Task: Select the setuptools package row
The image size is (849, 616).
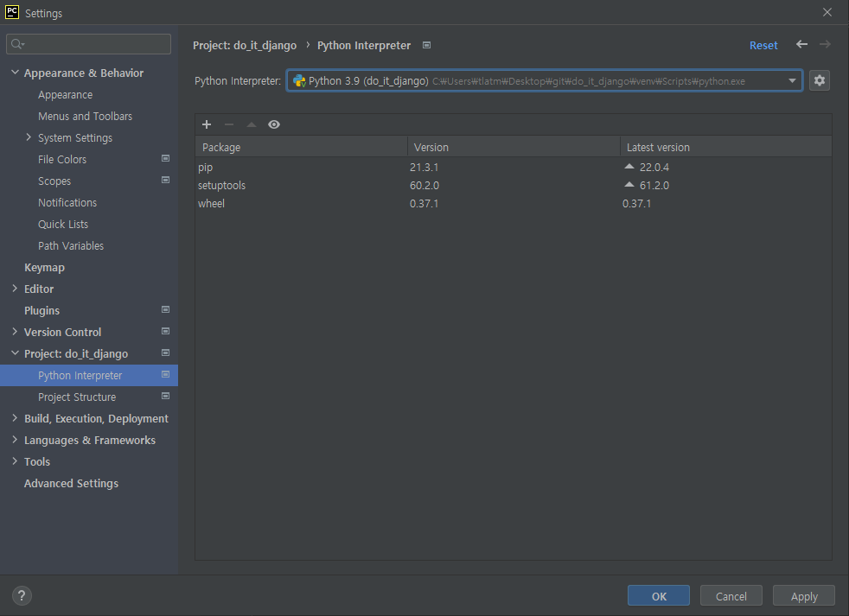Action: (514, 185)
